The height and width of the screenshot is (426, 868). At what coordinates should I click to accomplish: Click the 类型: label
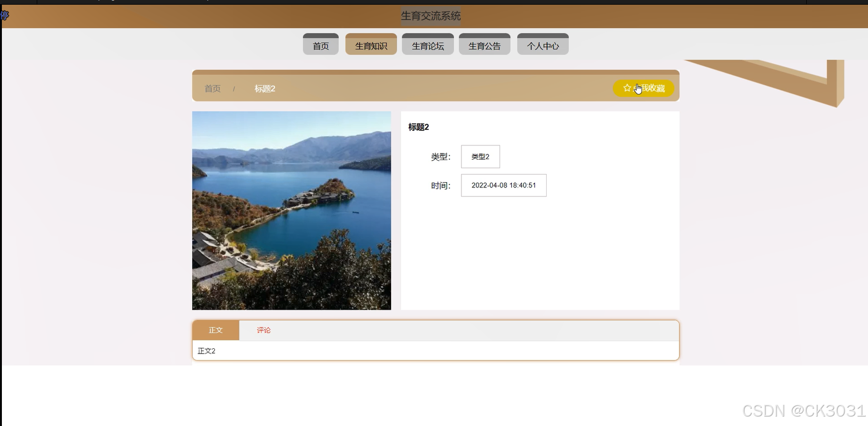[x=441, y=157]
